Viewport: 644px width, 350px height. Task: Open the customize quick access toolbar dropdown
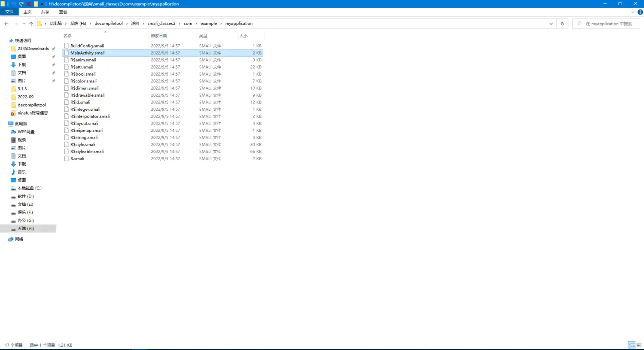42,4
